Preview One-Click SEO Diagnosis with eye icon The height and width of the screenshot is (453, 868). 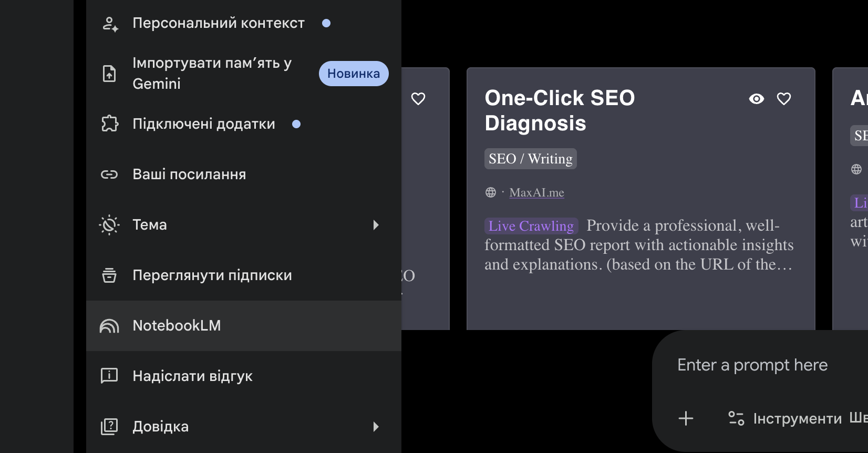tap(757, 99)
